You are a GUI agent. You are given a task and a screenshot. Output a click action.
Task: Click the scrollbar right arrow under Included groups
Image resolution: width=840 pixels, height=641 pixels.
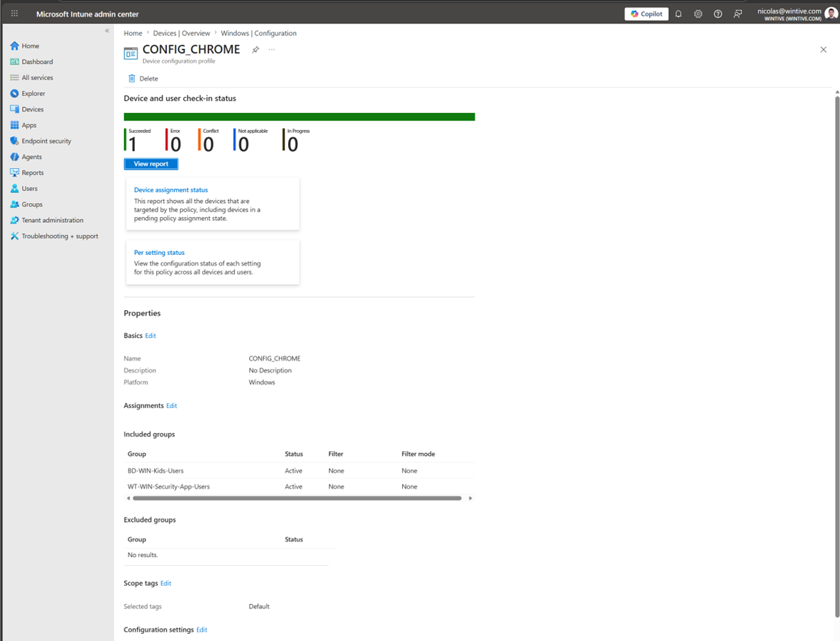pos(470,498)
